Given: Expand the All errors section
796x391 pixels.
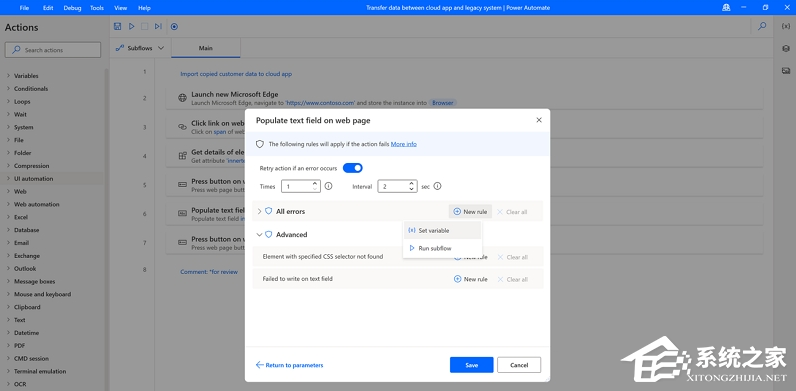Looking at the screenshot, I should click(259, 211).
